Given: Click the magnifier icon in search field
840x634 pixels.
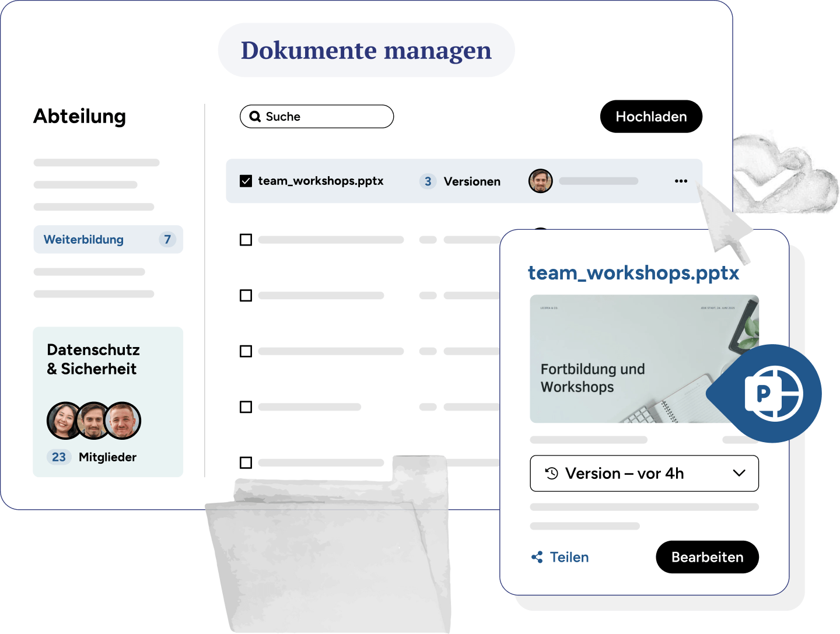Looking at the screenshot, I should [x=255, y=117].
